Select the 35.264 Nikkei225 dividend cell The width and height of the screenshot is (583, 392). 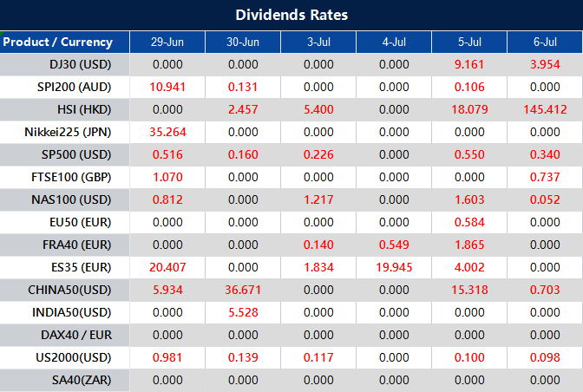167,132
